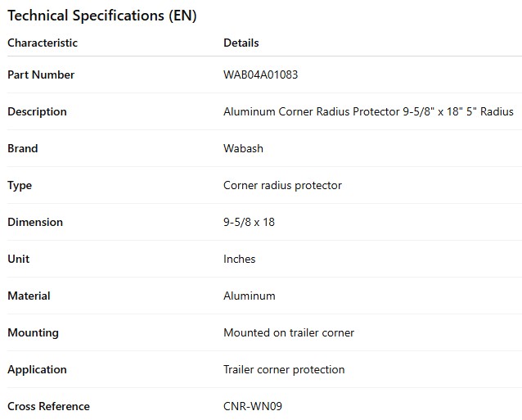Select the Dimension row label
Viewport: 522px width, 420px height.
35,222
